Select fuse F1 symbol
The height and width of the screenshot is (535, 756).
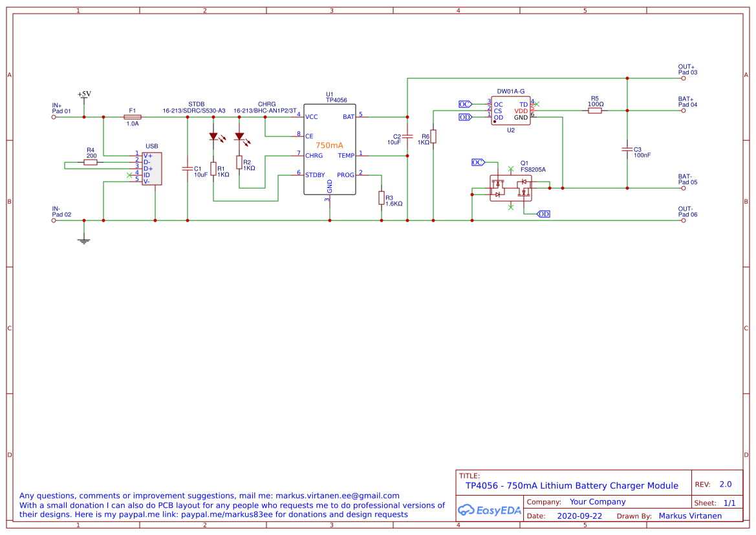[133, 117]
